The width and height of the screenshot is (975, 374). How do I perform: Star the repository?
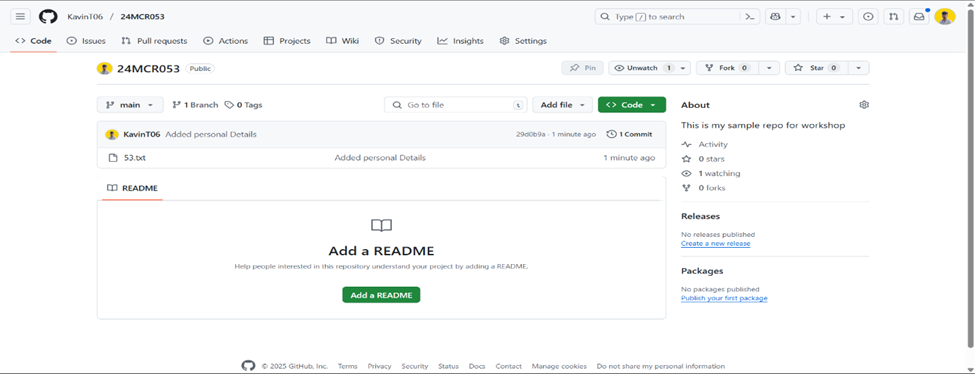pos(816,68)
